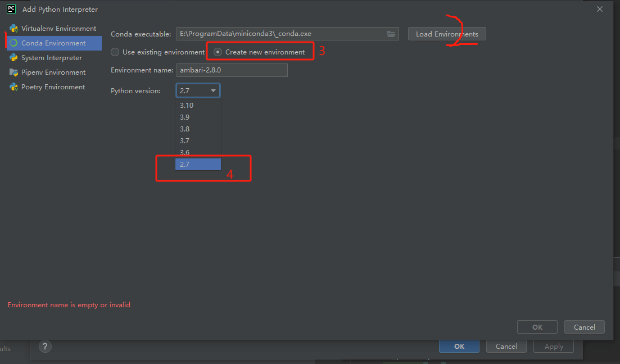Viewport: 620px width, 364px height.
Task: Click OK in Add Python Interpreter dialog
Action: 537,327
